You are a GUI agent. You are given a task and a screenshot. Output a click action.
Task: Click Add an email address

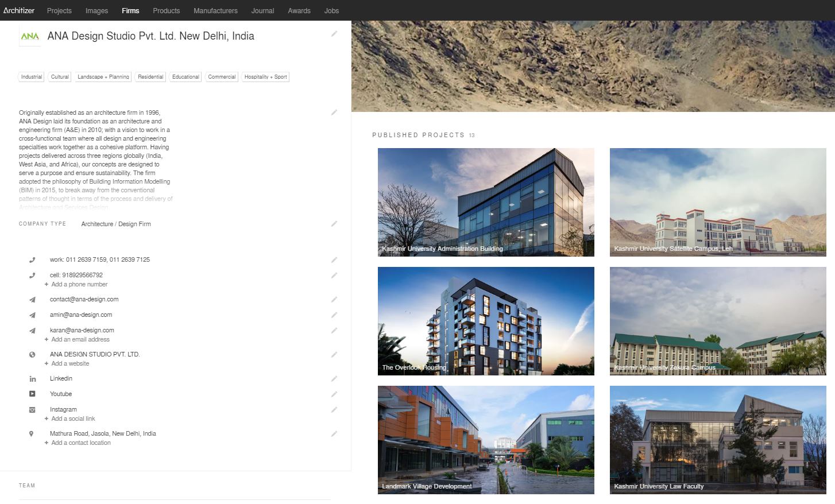80,339
